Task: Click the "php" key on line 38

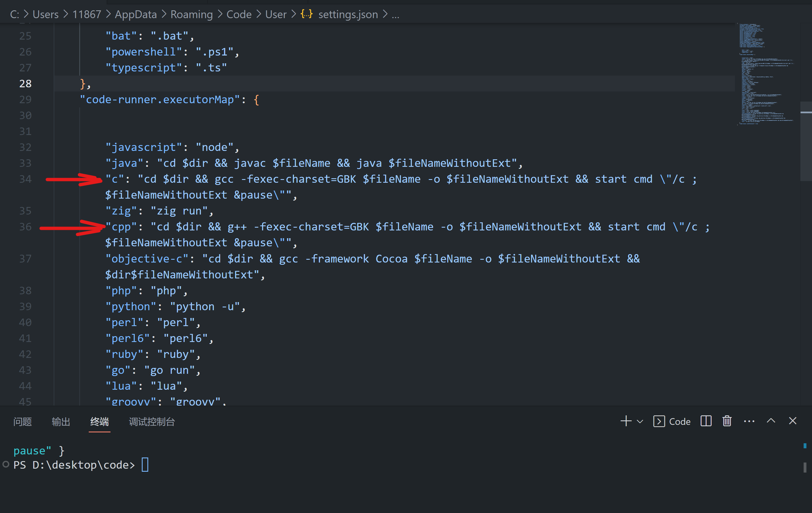Action: click(121, 291)
